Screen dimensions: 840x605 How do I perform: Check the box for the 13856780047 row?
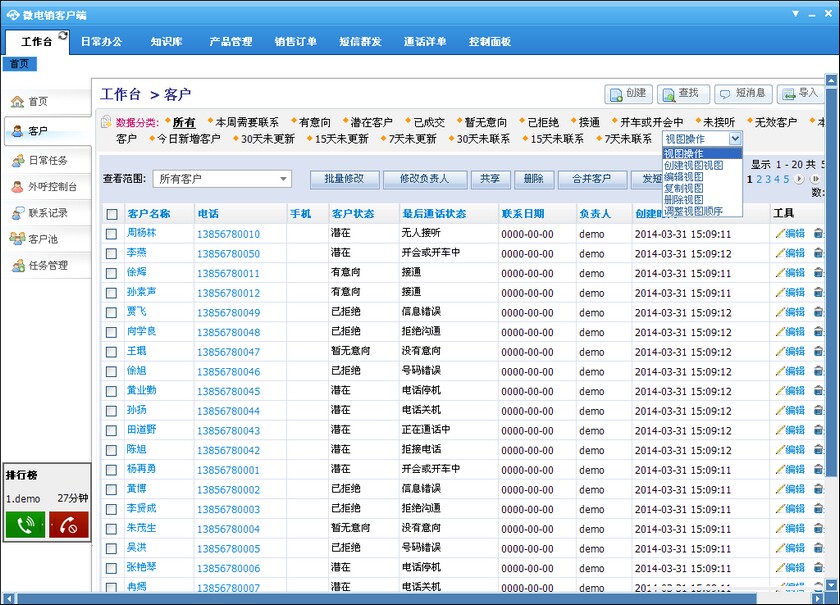pyautogui.click(x=111, y=352)
